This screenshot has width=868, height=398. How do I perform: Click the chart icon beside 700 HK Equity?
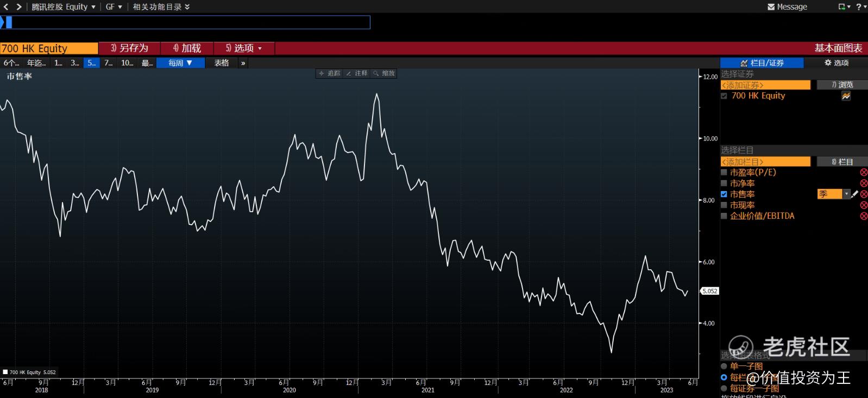click(x=846, y=96)
